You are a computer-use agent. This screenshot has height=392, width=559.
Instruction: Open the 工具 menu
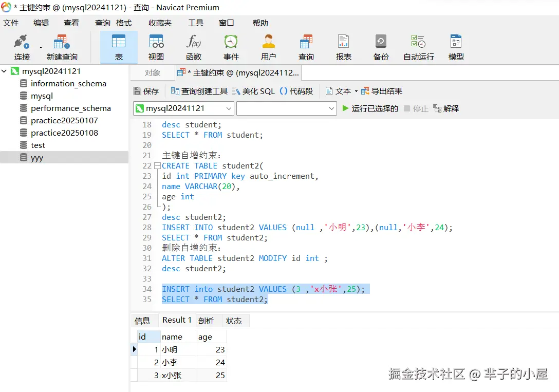point(196,23)
